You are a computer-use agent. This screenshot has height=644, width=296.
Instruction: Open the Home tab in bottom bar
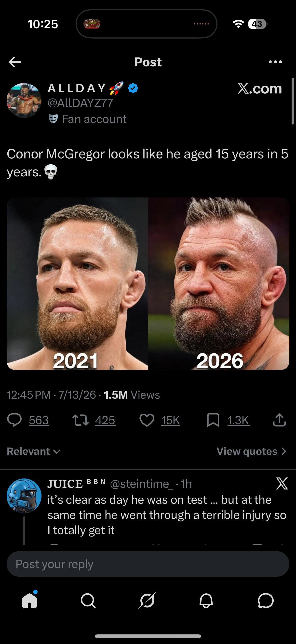click(30, 600)
